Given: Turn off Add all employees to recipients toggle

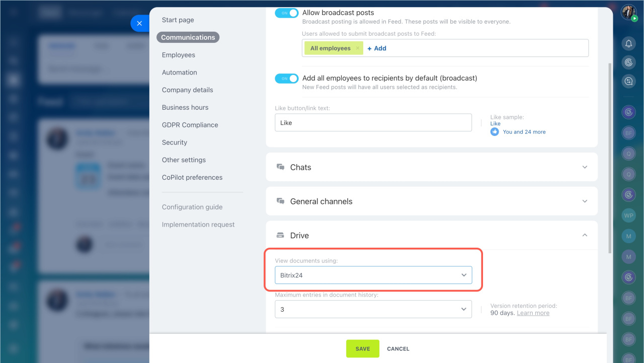Looking at the screenshot, I should coord(286,79).
